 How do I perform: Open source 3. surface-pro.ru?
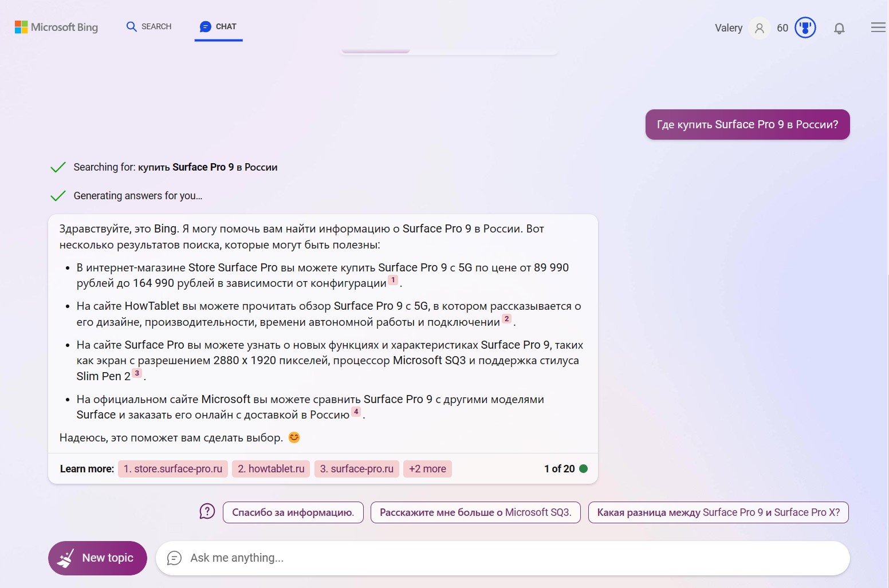point(357,469)
